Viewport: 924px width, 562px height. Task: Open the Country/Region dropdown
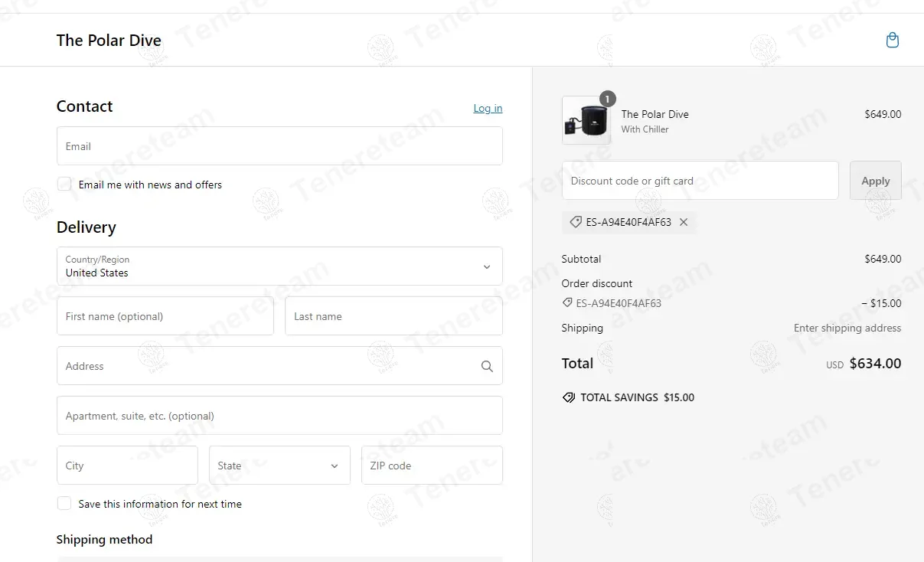[x=279, y=266]
